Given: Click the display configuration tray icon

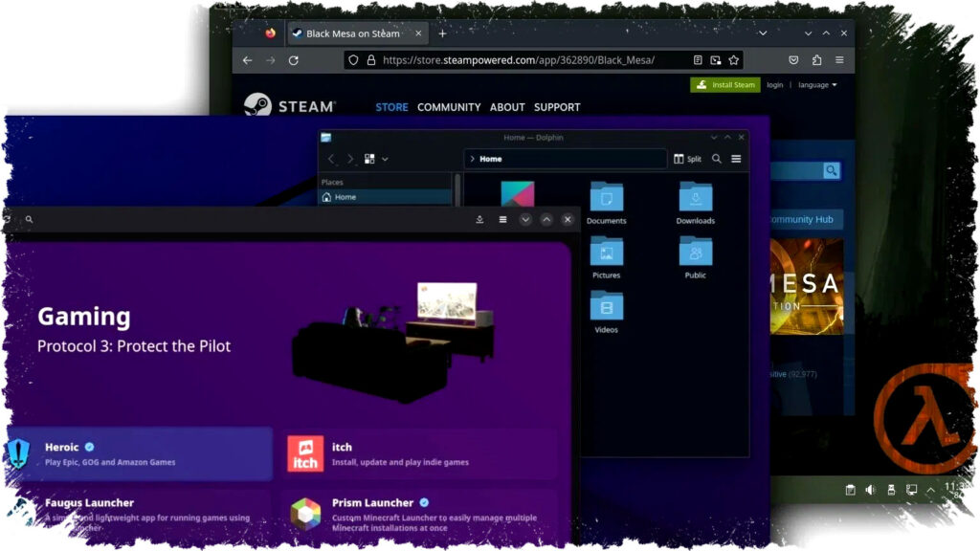Looking at the screenshot, I should [912, 490].
